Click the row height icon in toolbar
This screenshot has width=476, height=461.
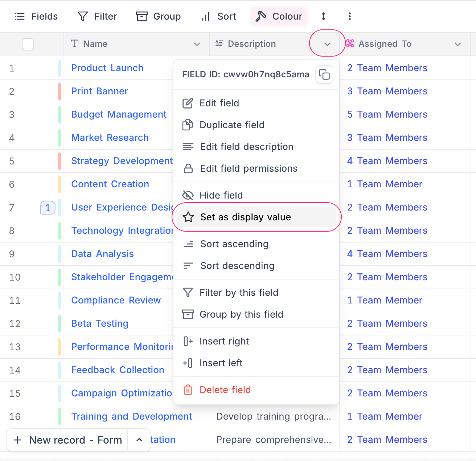[x=324, y=16]
